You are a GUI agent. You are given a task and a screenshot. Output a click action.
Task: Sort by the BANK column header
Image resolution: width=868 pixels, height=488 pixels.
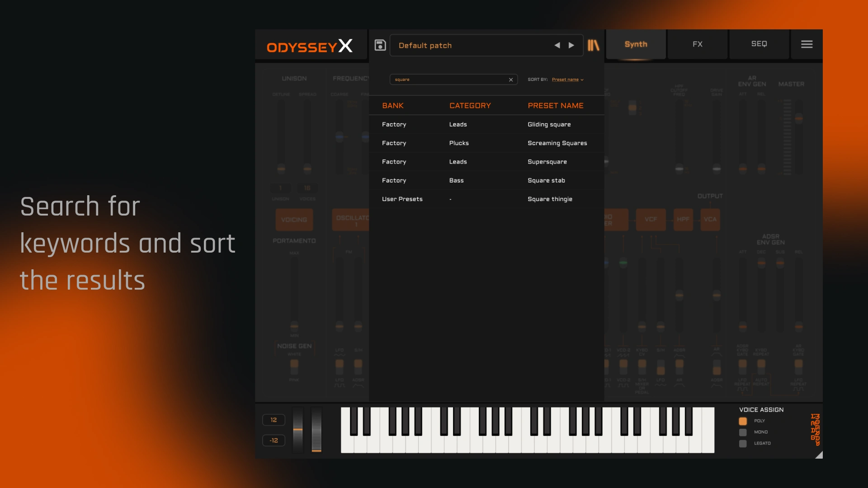pyautogui.click(x=392, y=105)
